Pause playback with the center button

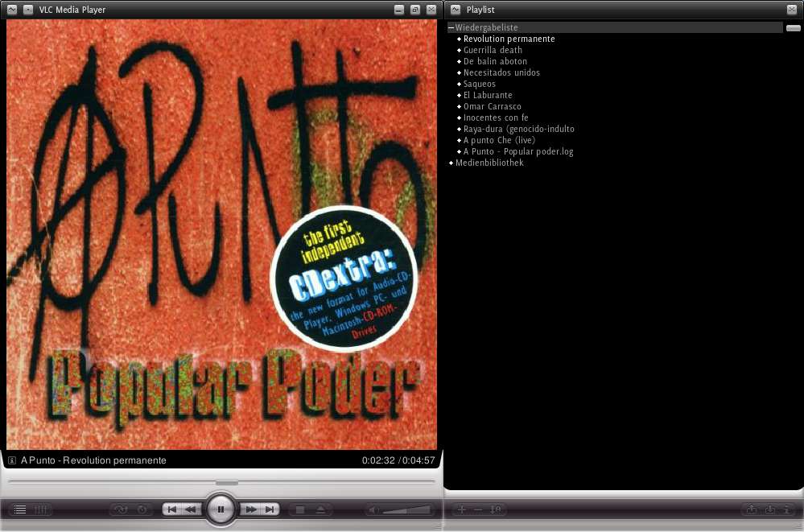coord(221,509)
